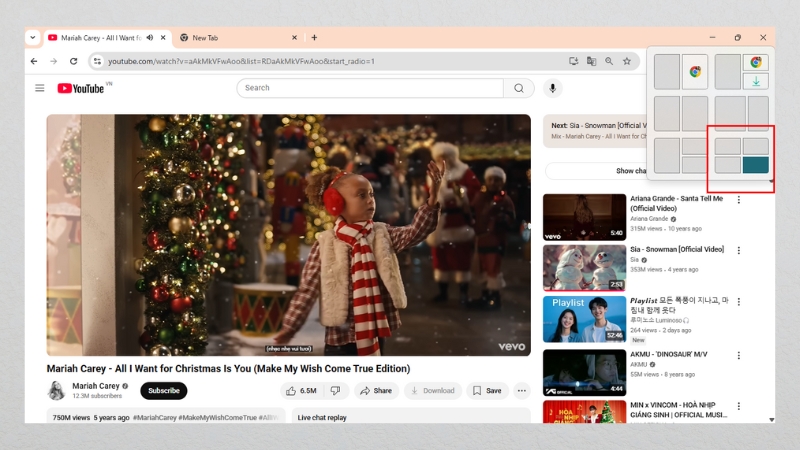Go back to the previous page
This screenshot has width=800, height=450.
tap(34, 61)
